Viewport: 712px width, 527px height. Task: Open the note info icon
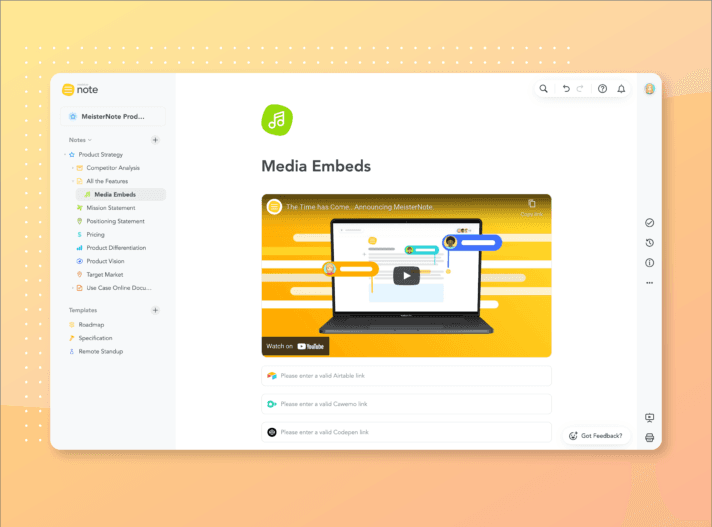(649, 263)
